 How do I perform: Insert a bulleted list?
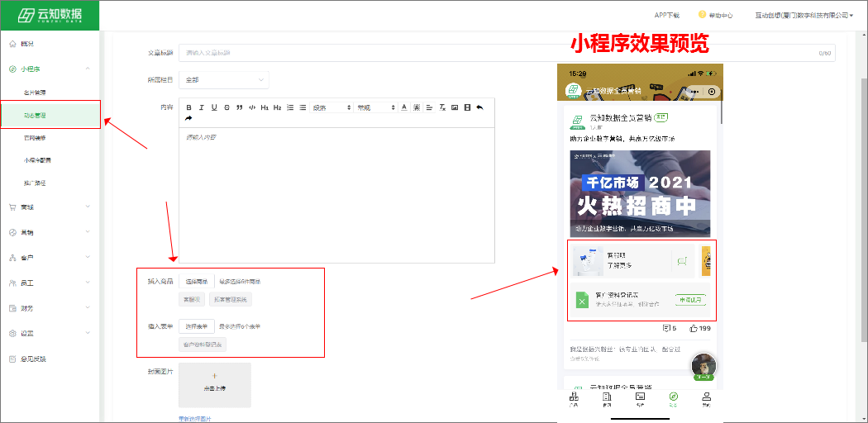(303, 107)
